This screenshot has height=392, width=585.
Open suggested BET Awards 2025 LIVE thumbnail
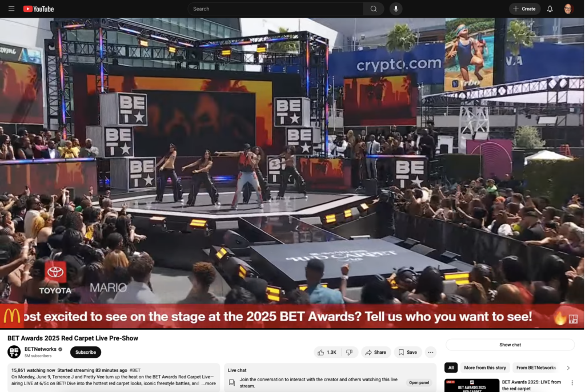[471, 385]
